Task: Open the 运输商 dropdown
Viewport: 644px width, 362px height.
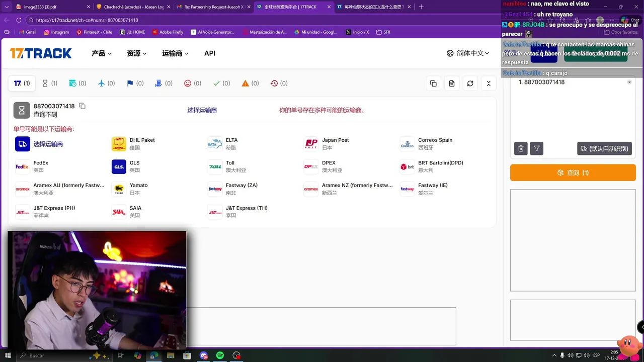Action: (175, 53)
